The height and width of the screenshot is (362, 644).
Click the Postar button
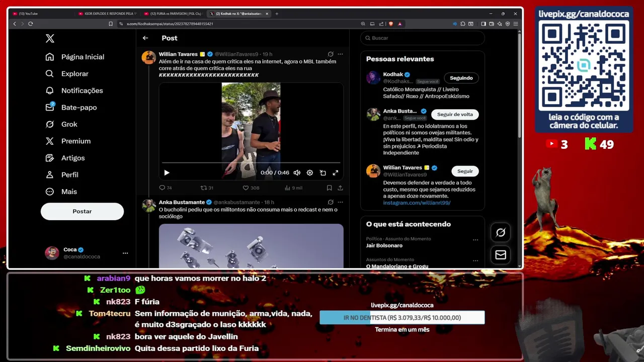(x=82, y=211)
